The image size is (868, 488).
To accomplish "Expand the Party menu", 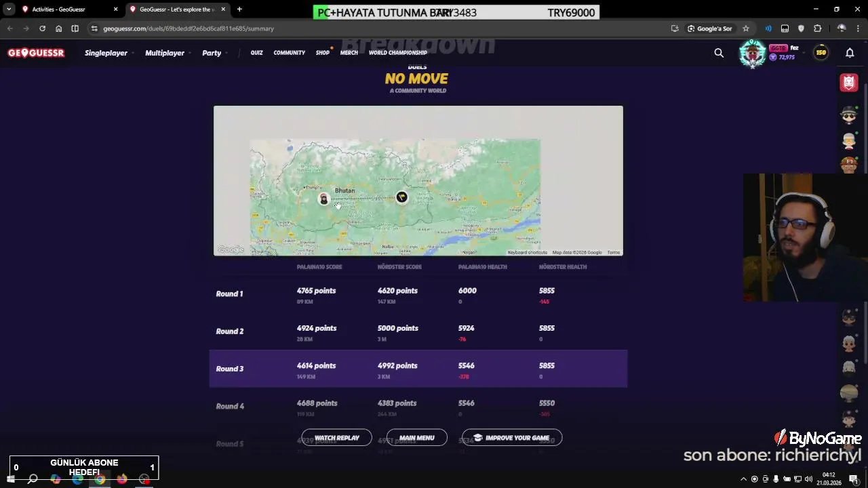I will tap(214, 53).
